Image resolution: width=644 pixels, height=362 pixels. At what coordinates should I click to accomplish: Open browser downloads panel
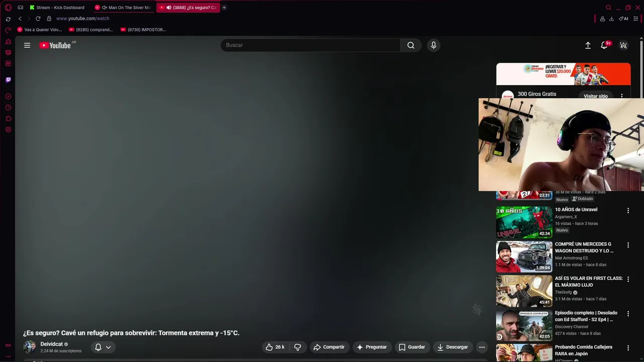[x=611, y=19]
